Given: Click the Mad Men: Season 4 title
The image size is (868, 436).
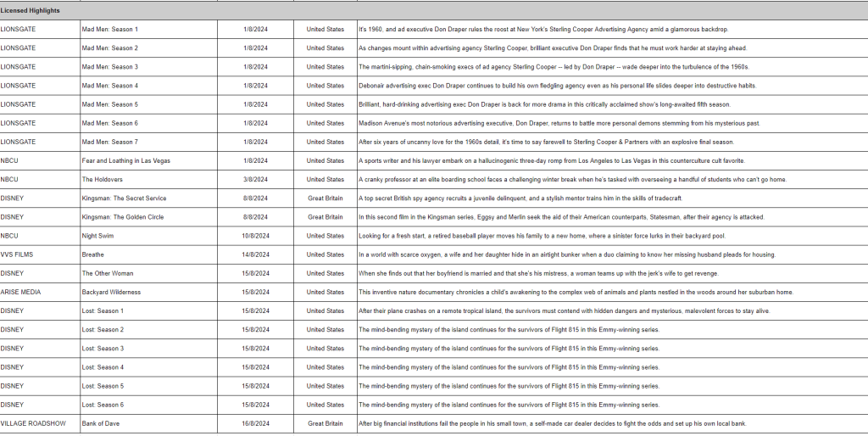Looking at the screenshot, I should (109, 86).
